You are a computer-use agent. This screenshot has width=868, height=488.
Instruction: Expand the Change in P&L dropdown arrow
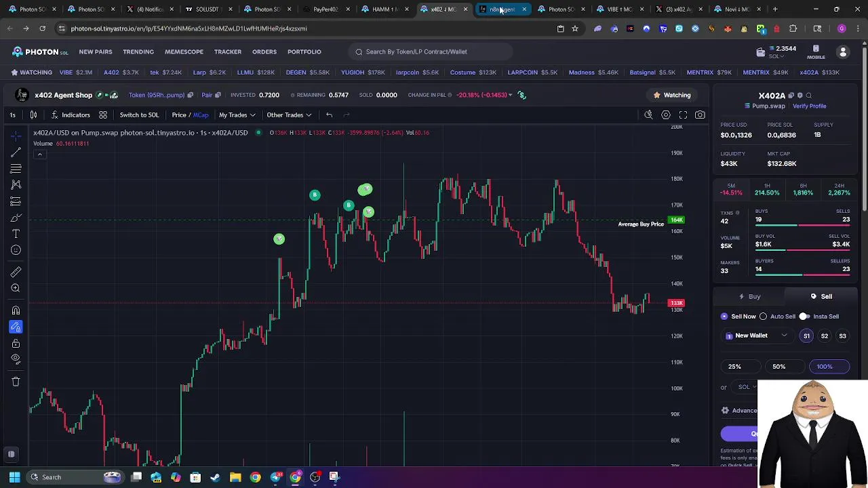tap(510, 95)
